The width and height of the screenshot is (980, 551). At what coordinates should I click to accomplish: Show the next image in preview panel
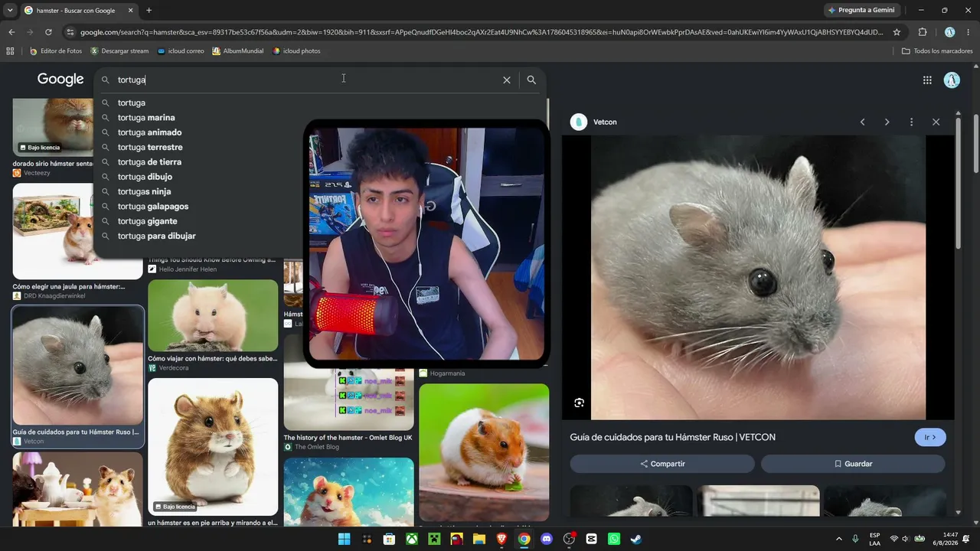click(x=887, y=122)
